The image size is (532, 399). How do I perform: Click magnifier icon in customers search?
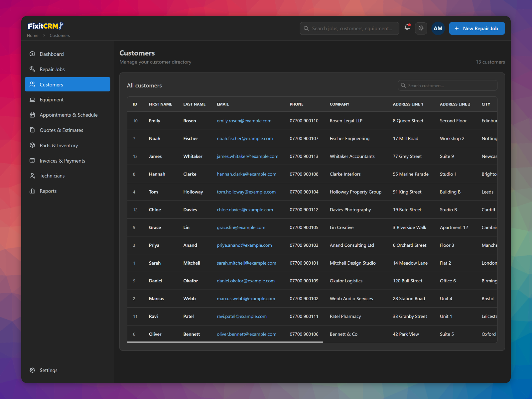[x=403, y=85]
